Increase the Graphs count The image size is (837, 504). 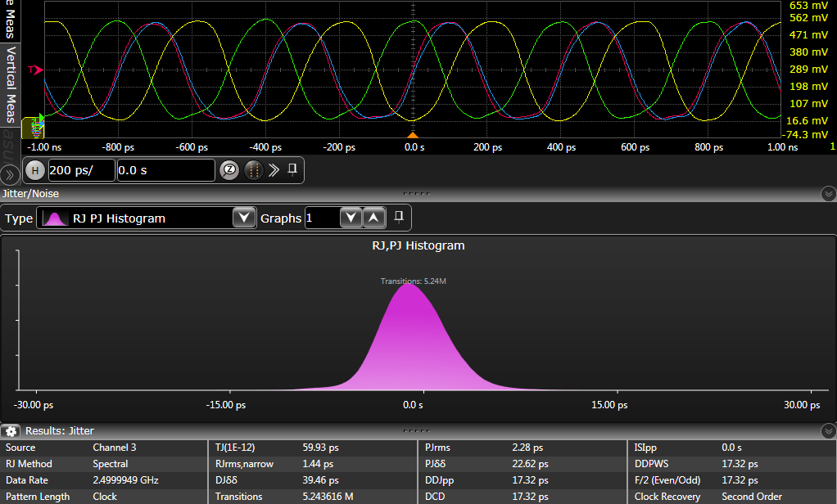[x=373, y=218]
